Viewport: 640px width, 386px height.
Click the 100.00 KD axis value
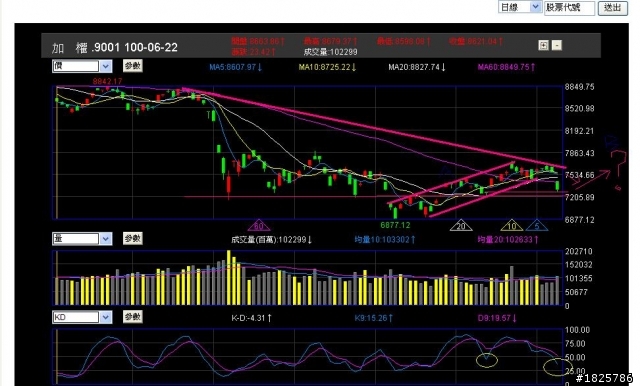577,330
